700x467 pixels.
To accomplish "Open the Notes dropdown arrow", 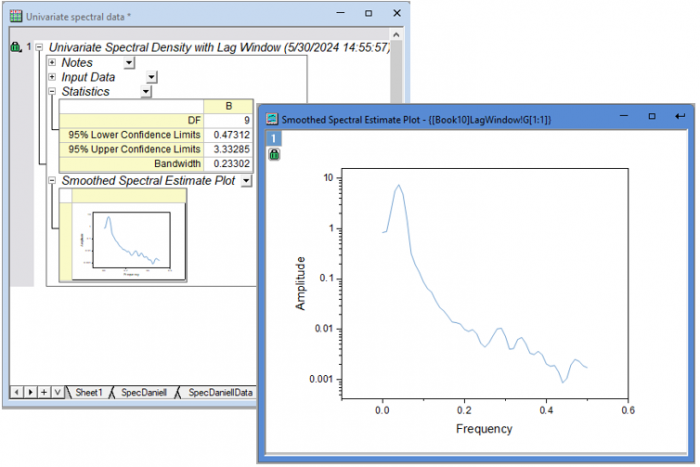I will coord(129,63).
